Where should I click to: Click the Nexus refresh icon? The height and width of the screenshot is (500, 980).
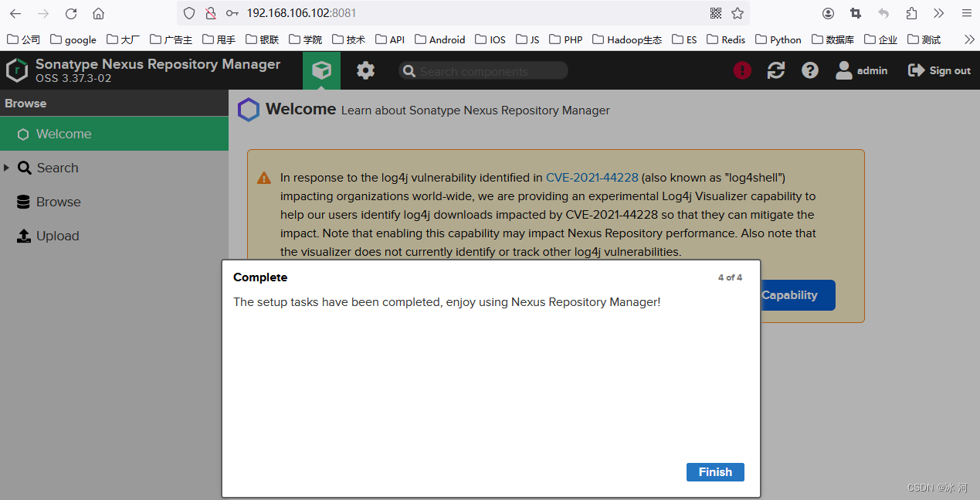[776, 70]
